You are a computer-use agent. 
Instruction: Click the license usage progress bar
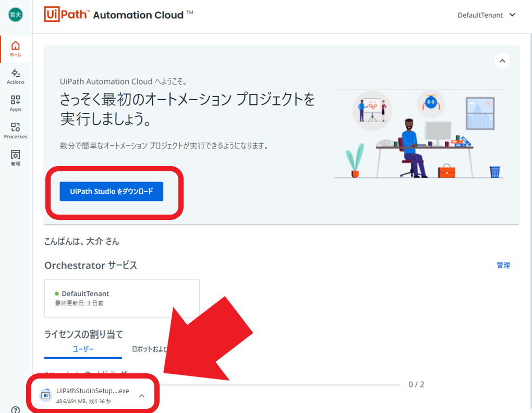(280, 385)
